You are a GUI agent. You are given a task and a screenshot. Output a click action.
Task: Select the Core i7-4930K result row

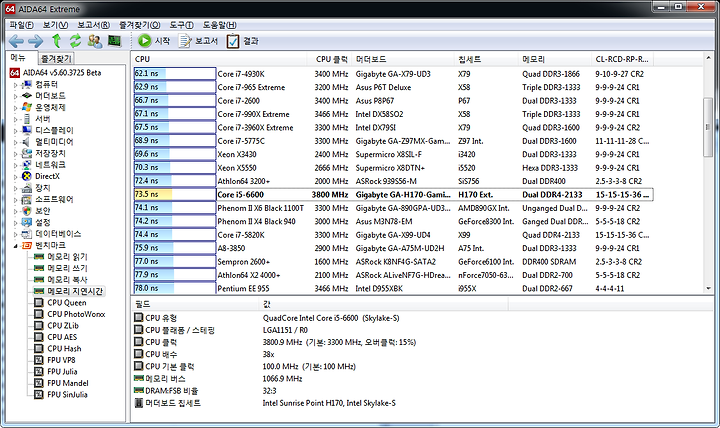[393, 74]
